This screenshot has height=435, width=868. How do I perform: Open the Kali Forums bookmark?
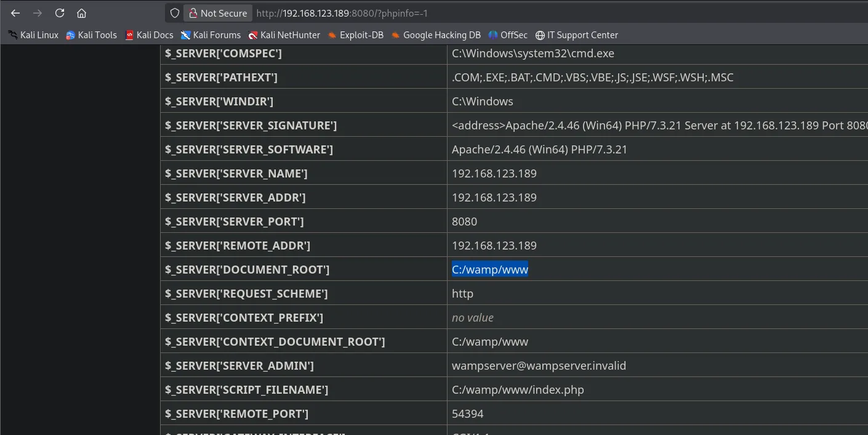coord(211,35)
